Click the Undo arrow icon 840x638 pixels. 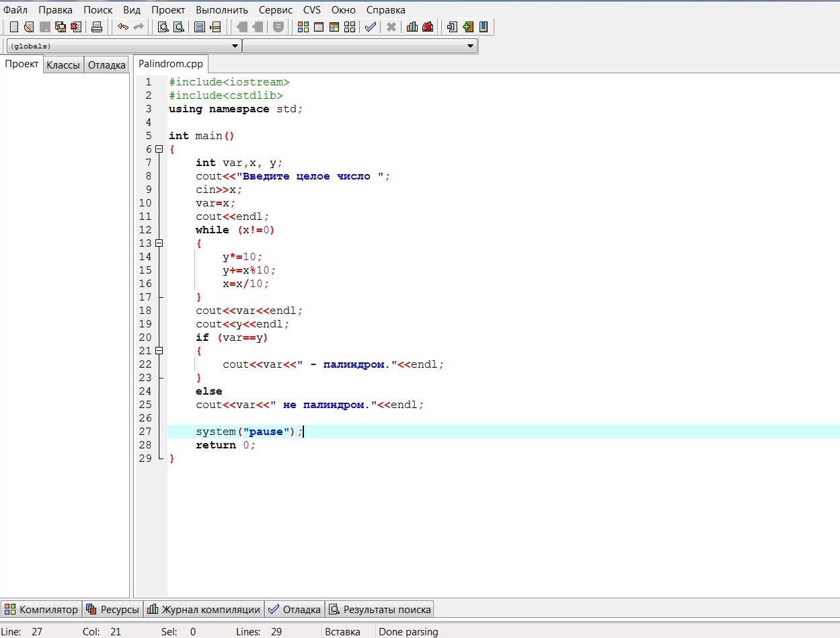(x=123, y=27)
